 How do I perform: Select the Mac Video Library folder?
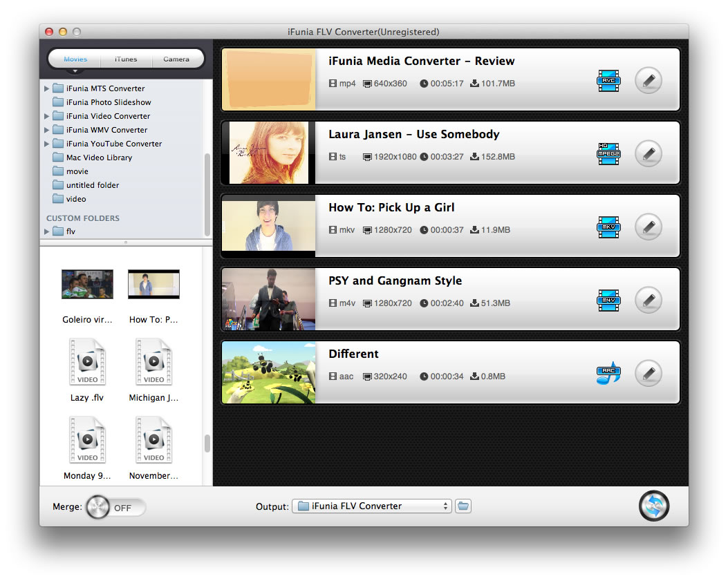point(93,158)
